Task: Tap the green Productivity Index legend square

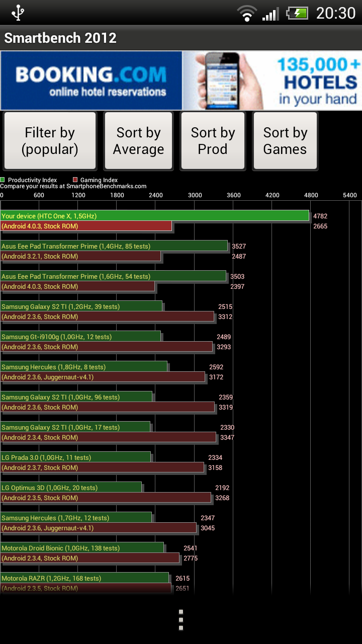Action: (x=3, y=180)
